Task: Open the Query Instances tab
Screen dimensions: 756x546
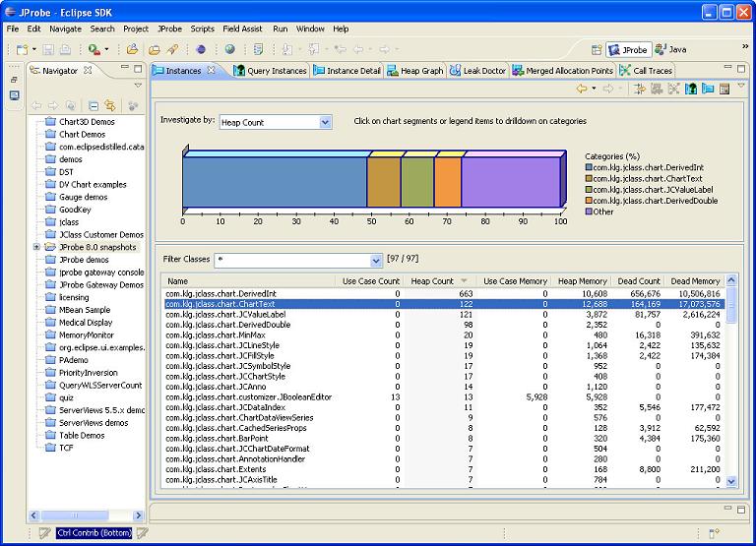Action: point(271,71)
